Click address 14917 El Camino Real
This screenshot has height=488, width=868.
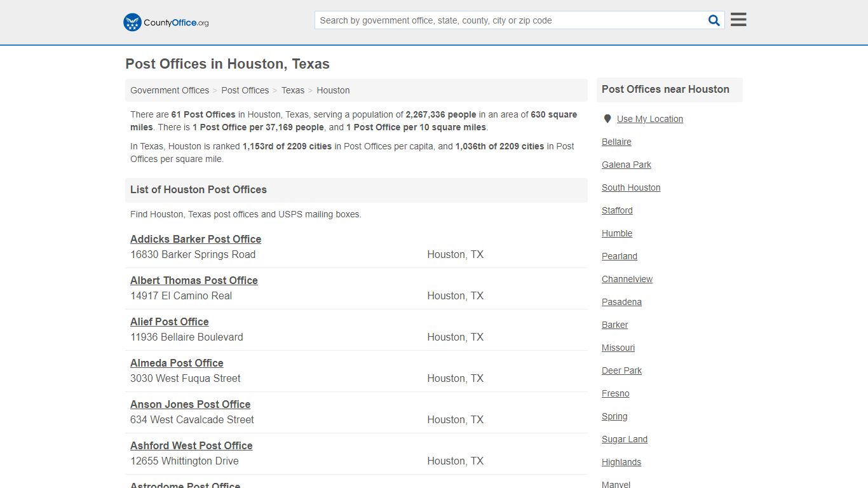tap(181, 295)
